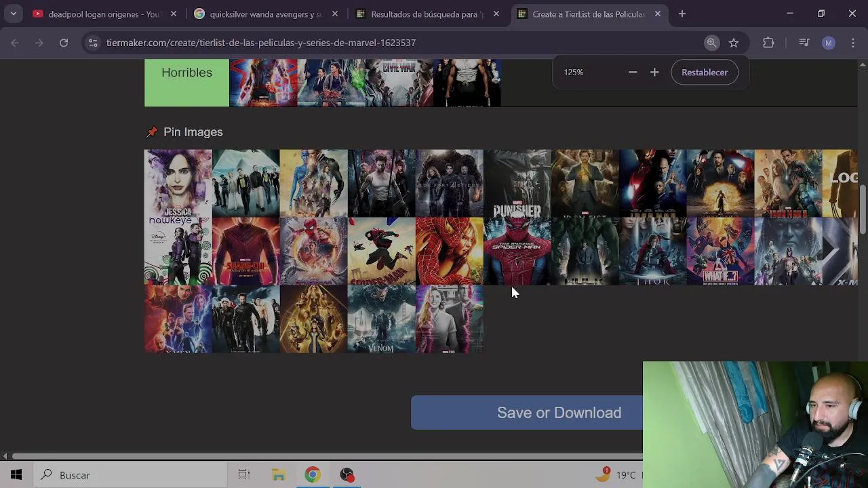Viewport: 868px width, 488px height.
Task: Decrease zoom with the minus button
Action: click(x=633, y=72)
